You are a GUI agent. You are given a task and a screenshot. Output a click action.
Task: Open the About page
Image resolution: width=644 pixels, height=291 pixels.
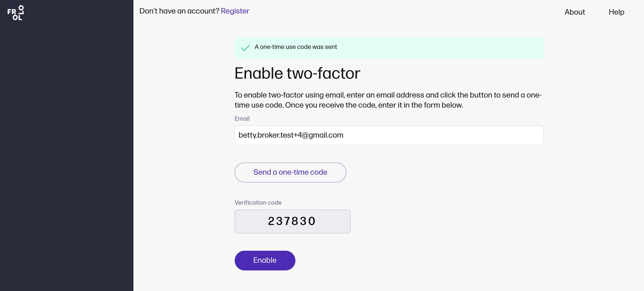(x=574, y=12)
